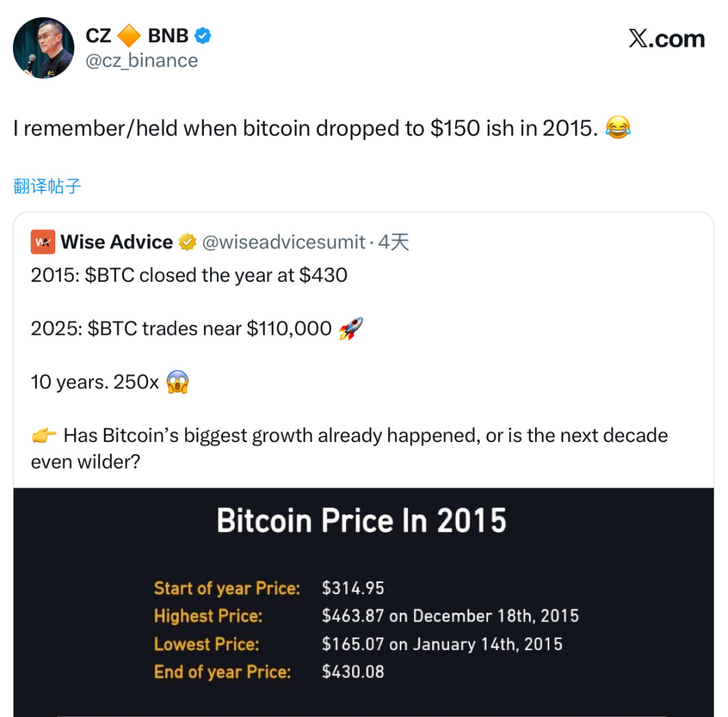Click the rocket emoji after $110,000
Image resolution: width=728 pixels, height=717 pixels.
(351, 330)
